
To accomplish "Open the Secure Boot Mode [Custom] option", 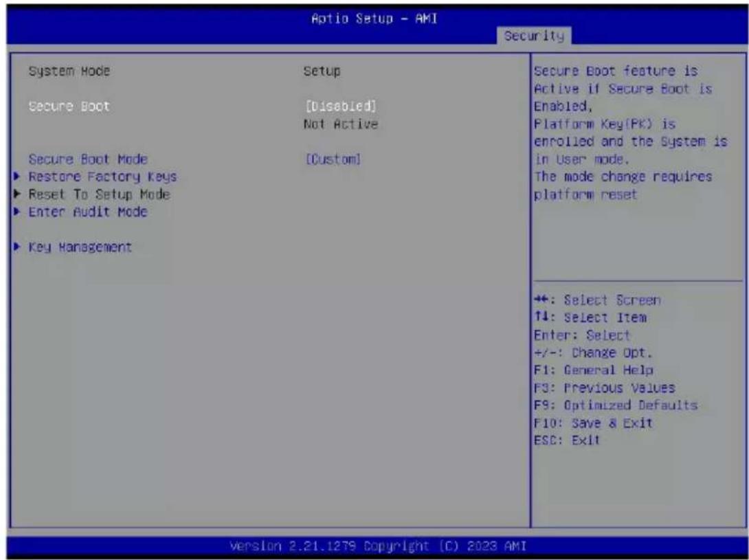I will click(x=333, y=159).
